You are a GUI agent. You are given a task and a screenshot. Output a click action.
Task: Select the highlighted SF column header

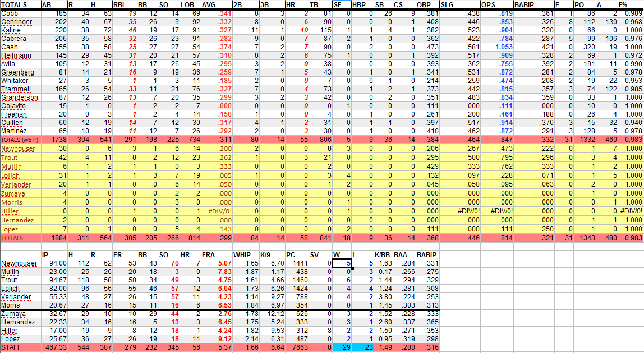(342, 5)
